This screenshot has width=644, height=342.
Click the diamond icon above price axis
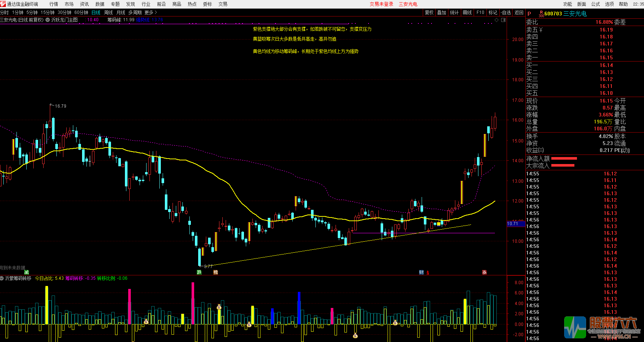coord(497,20)
